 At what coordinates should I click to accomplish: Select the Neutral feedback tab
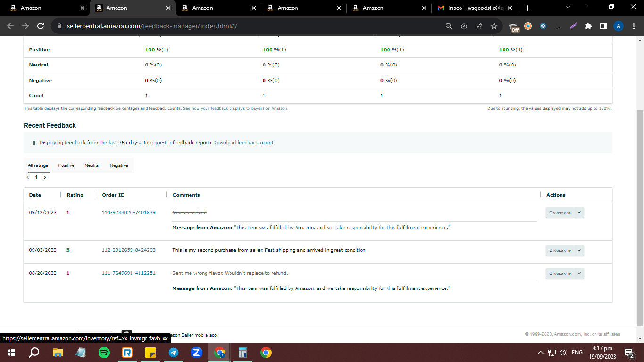[92, 165]
